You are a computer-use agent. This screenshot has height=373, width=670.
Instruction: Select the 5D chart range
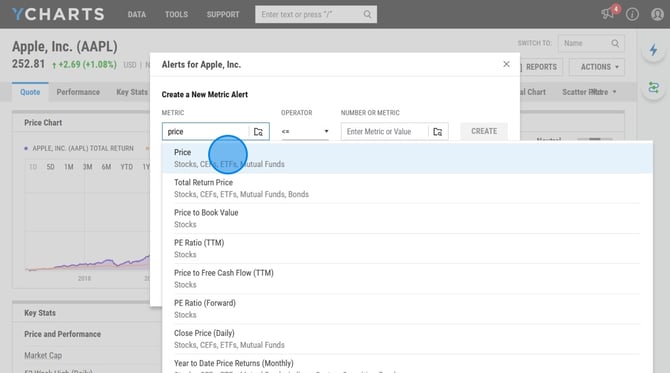click(50, 167)
